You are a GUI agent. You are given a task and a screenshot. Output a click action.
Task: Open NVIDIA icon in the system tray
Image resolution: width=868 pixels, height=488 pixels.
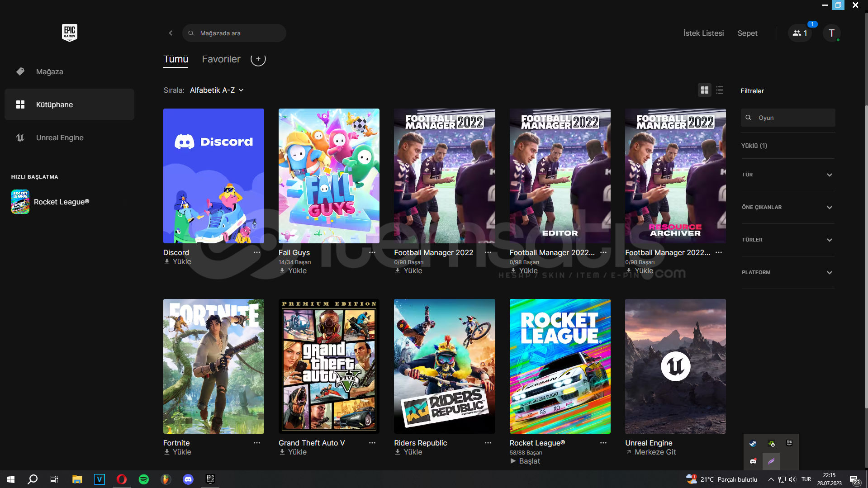tap(771, 444)
